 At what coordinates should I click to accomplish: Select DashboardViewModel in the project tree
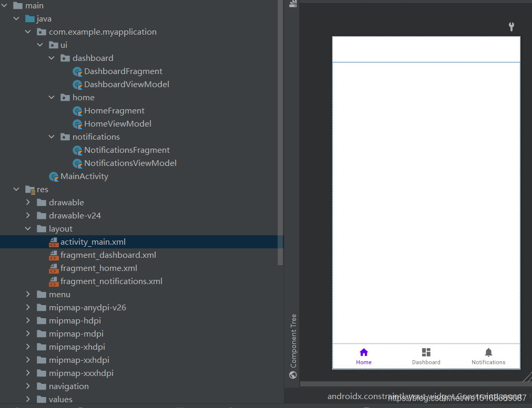[127, 85]
